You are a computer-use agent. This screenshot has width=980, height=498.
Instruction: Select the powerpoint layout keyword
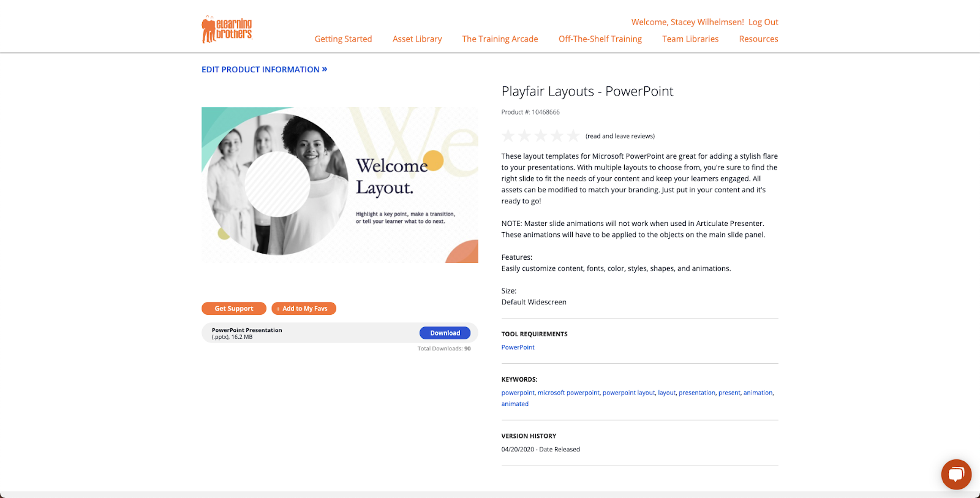coord(628,393)
